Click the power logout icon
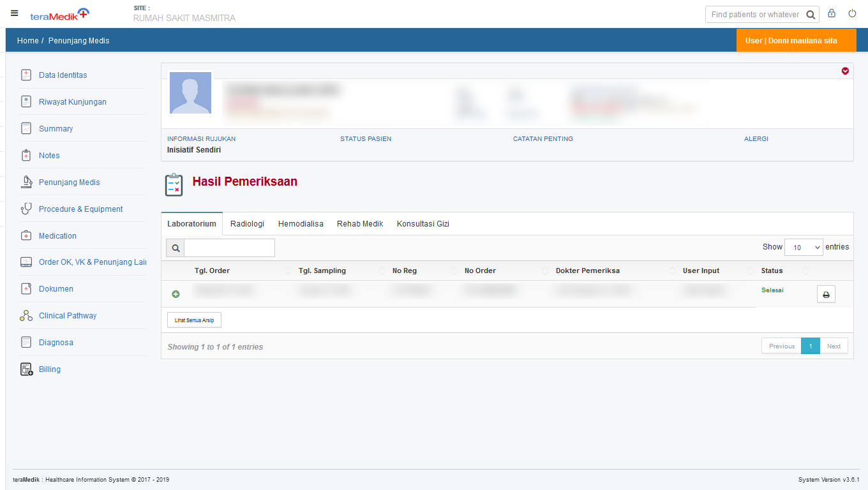The height and width of the screenshot is (490, 868). point(852,13)
